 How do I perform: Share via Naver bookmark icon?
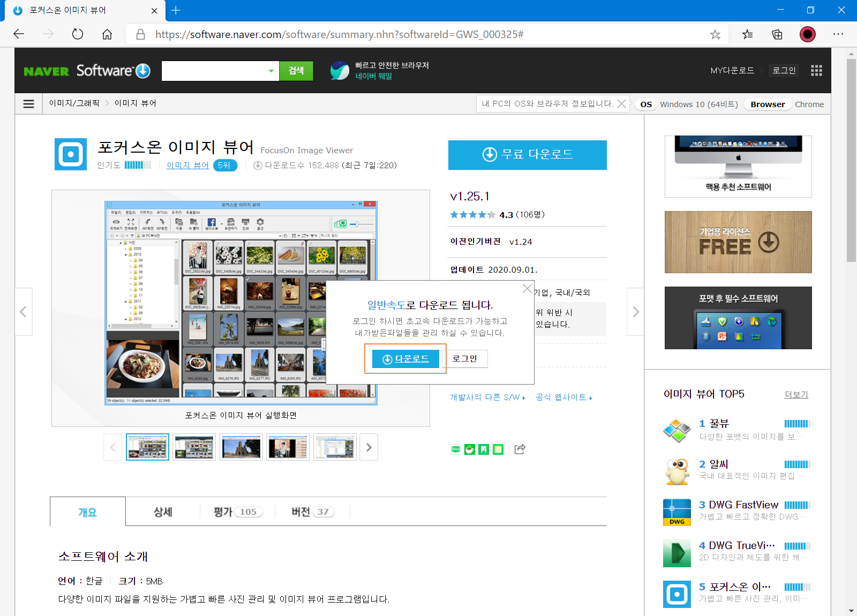[484, 449]
